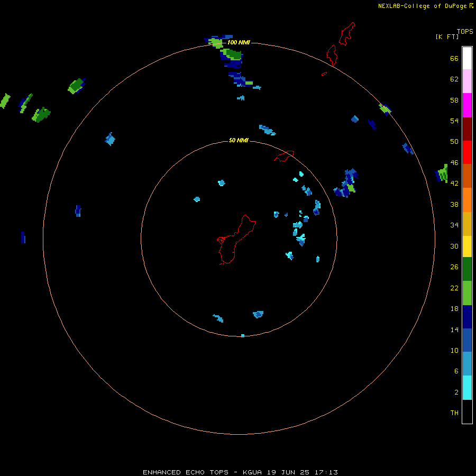Click the 2 value on the legend

click(456, 392)
